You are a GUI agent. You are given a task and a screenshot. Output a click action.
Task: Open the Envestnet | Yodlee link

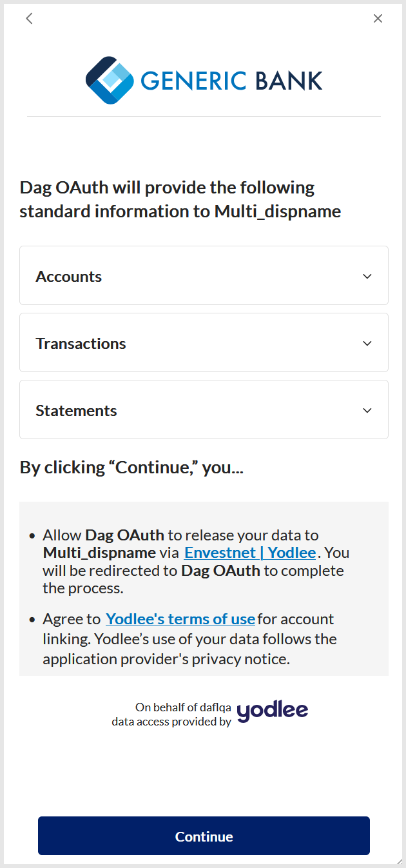pyautogui.click(x=250, y=553)
